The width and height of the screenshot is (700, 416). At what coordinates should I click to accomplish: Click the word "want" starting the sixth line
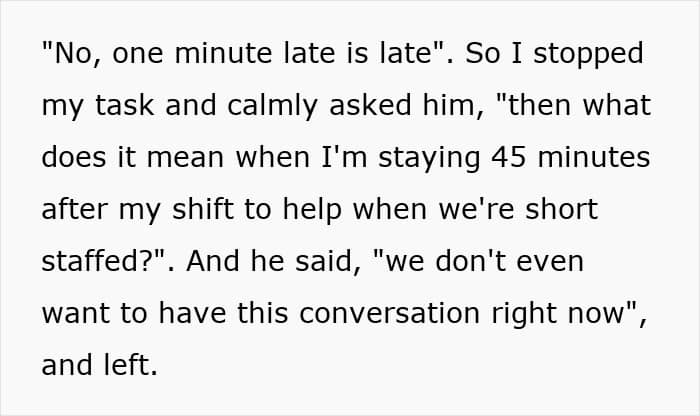74,313
